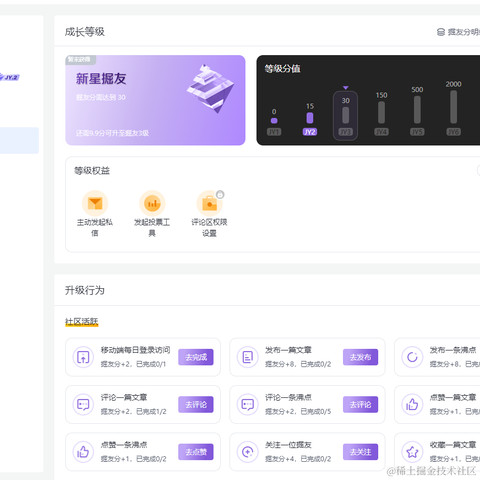Click the 评论区权限设置 briefcase icon
480x480 pixels.
coord(209,203)
